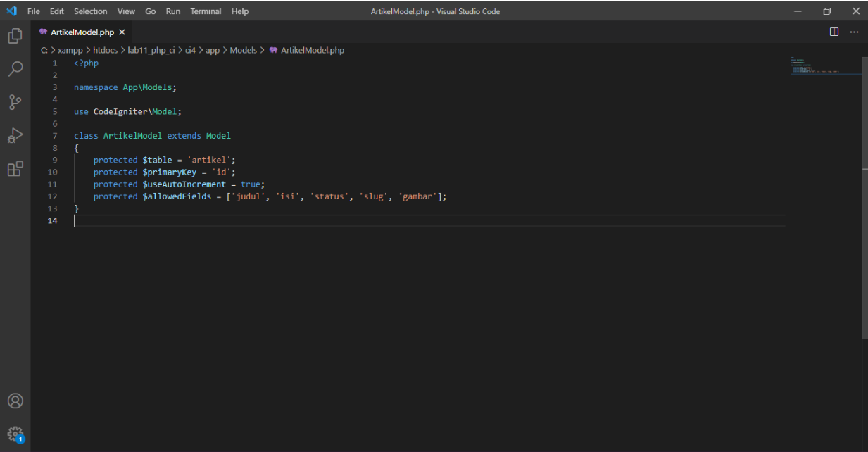The image size is (868, 452).
Task: Open the Manage gear with notification badge
Action: (15, 434)
